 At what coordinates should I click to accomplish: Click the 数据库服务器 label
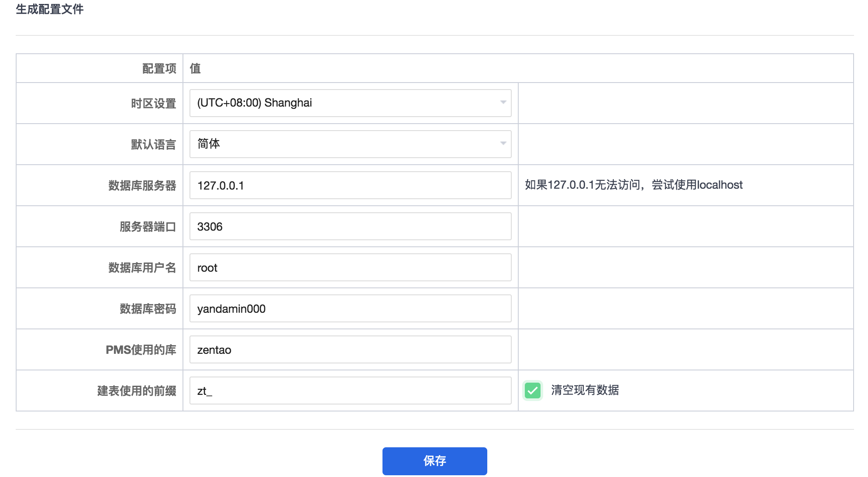[x=142, y=186]
